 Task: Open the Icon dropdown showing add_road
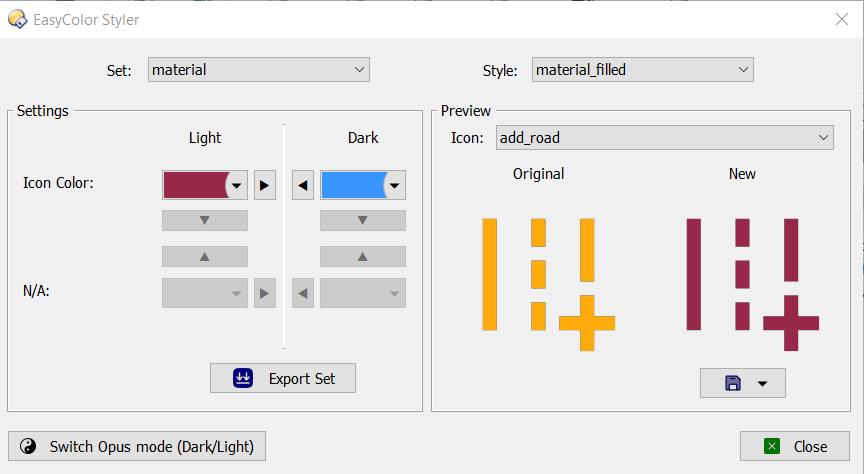(665, 137)
